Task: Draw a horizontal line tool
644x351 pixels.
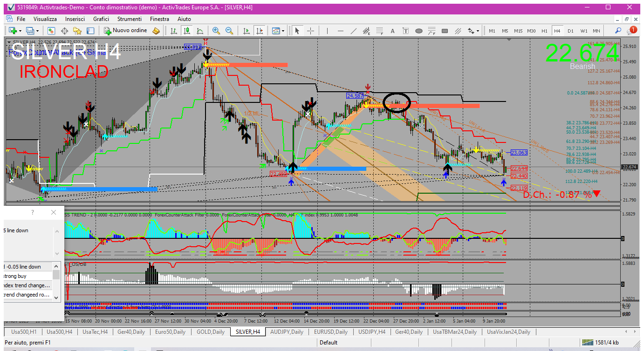Action: point(341,31)
